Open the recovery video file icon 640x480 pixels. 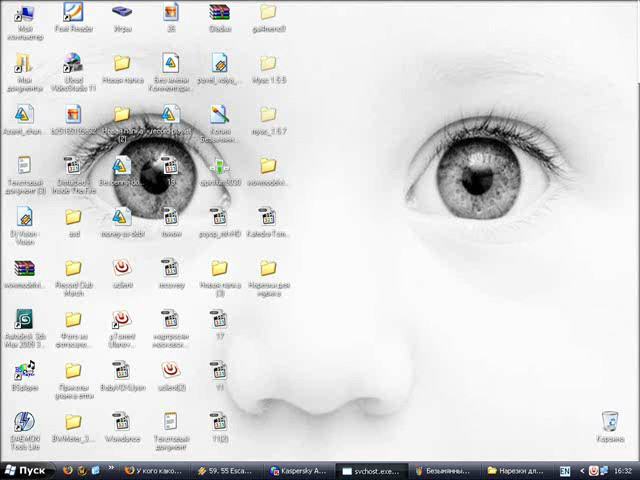(170, 269)
